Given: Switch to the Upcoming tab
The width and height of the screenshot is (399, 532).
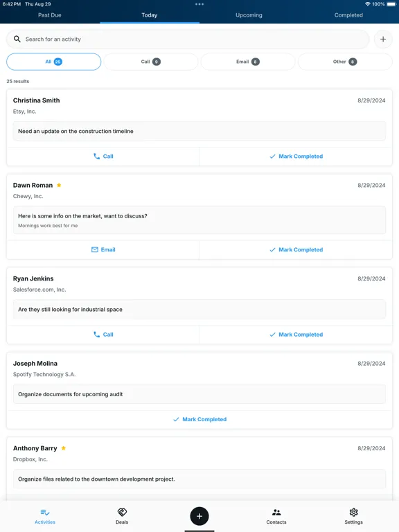Looking at the screenshot, I should pos(249,15).
